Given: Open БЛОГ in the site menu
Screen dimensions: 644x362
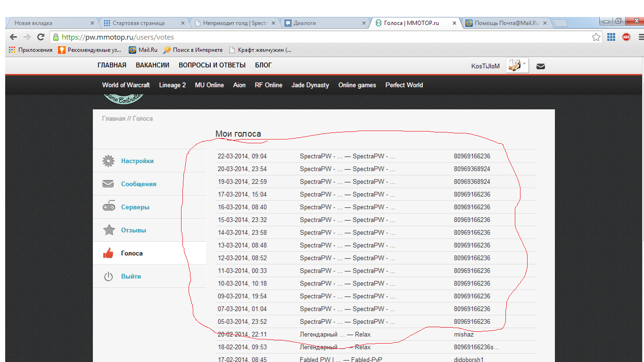Looking at the screenshot, I should pyautogui.click(x=263, y=65).
